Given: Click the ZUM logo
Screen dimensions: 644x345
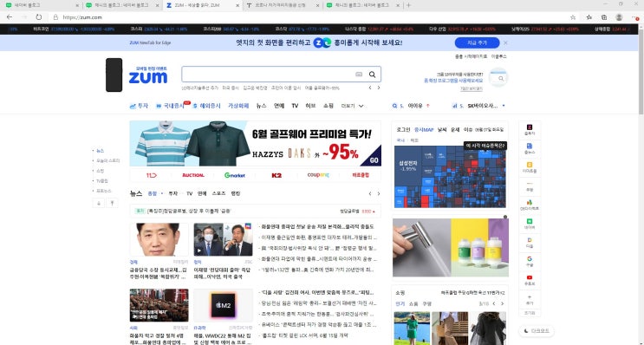Looking at the screenshot, I should (148, 77).
